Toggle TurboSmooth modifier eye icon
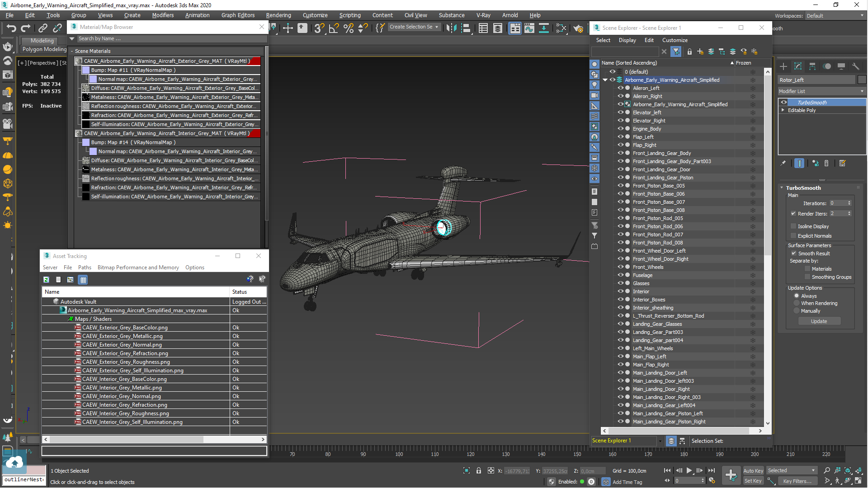This screenshot has height=488, width=868. pyautogui.click(x=784, y=103)
